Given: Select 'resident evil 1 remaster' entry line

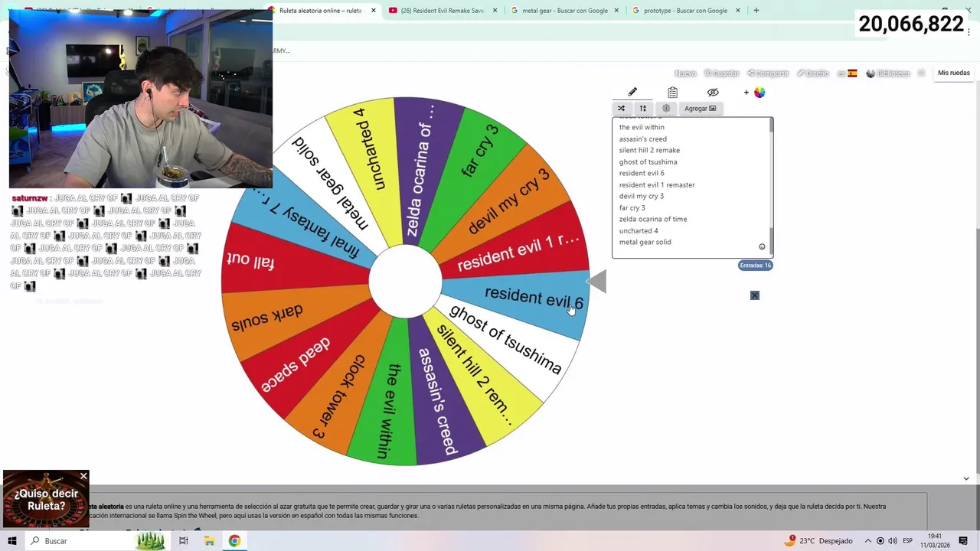Looking at the screenshot, I should click(657, 184).
